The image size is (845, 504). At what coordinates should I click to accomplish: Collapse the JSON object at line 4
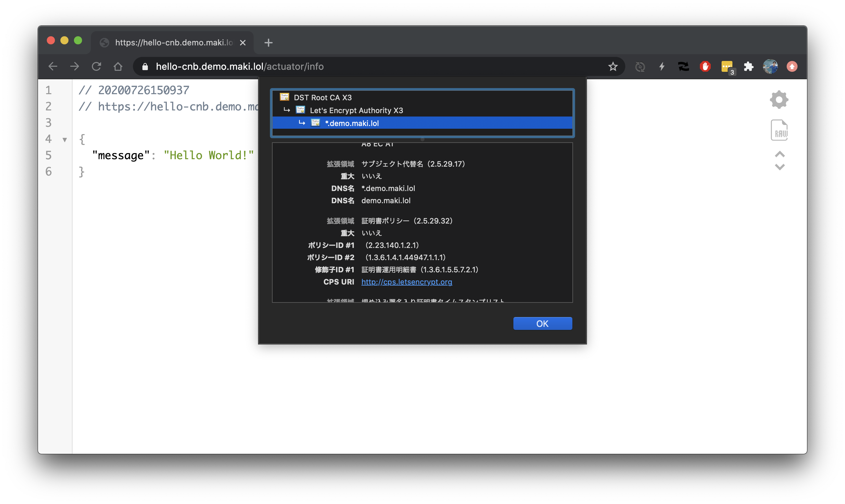(x=64, y=140)
